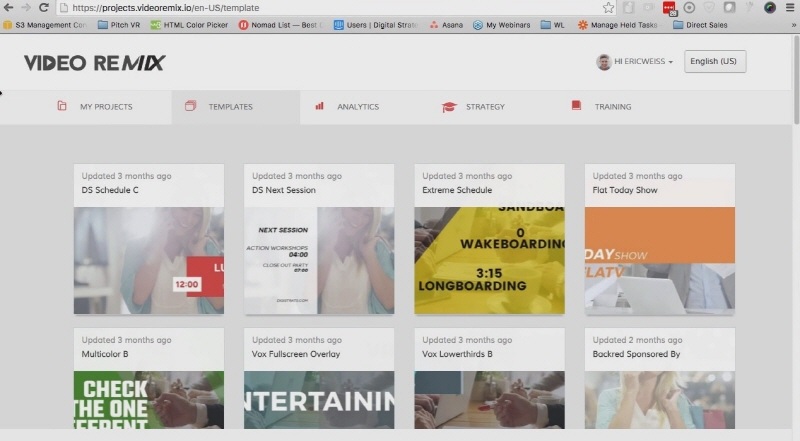800x441 pixels.
Task: Open Users Digital Strategy bookmark
Action: point(376,25)
